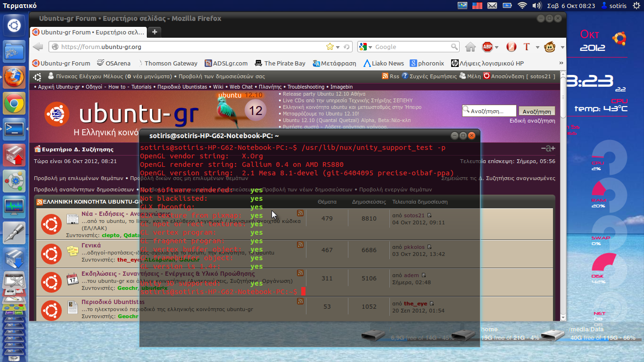The width and height of the screenshot is (644, 362).
Task: Open the fountain pen launcher icon
Action: [14, 233]
